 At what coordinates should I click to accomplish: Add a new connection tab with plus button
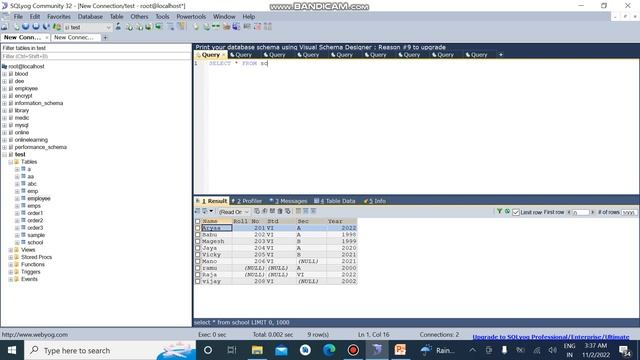[x=105, y=38]
